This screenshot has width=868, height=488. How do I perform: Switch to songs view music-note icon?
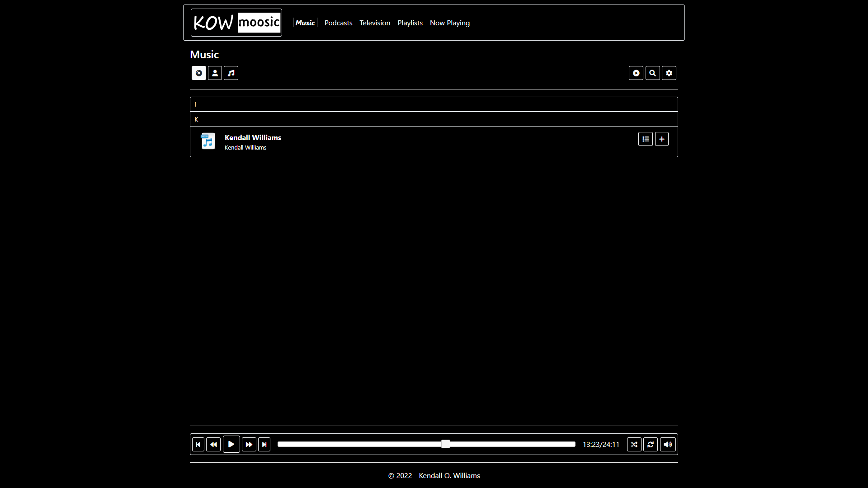[x=231, y=73]
